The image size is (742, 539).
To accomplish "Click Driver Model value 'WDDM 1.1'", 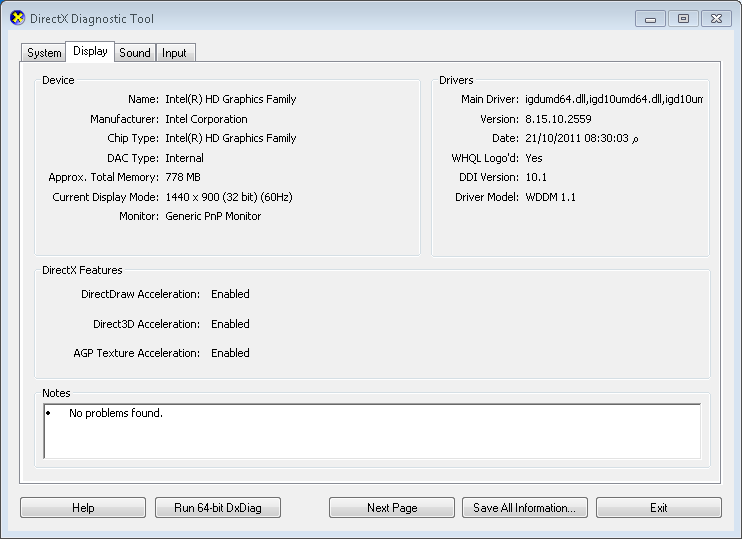I will pyautogui.click(x=551, y=197).
